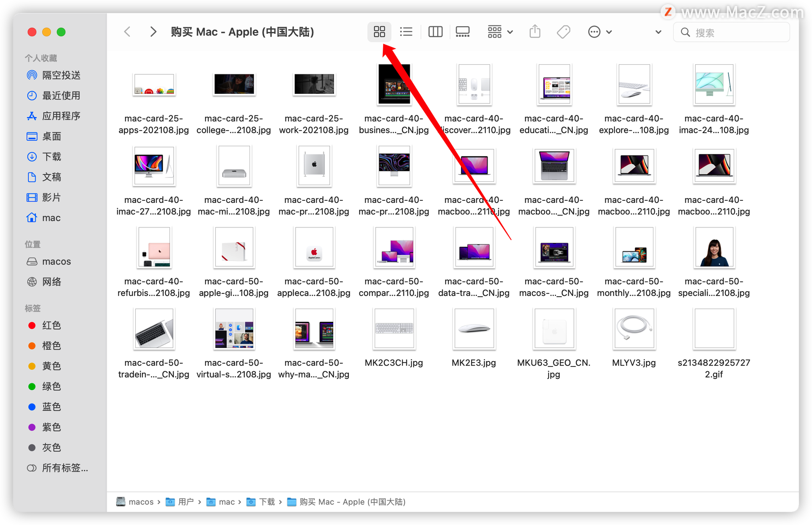The image size is (812, 525).
Task: Click macos in the path bar
Action: pyautogui.click(x=135, y=502)
